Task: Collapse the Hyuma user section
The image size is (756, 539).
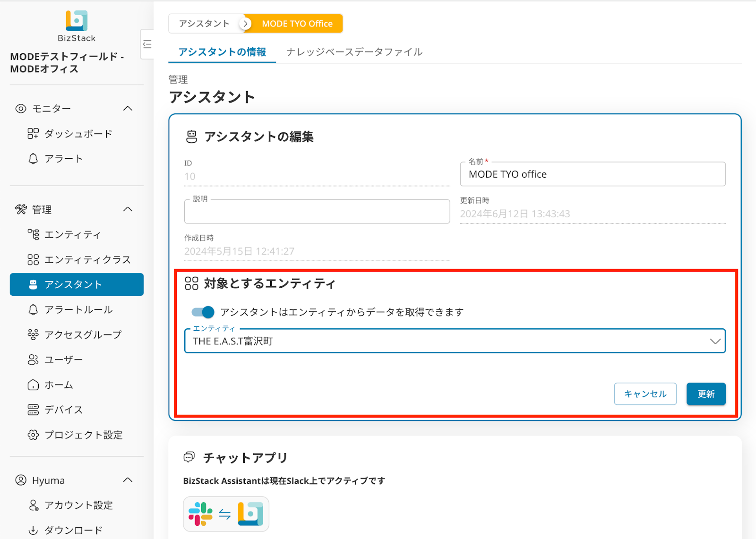Action: pyautogui.click(x=128, y=480)
